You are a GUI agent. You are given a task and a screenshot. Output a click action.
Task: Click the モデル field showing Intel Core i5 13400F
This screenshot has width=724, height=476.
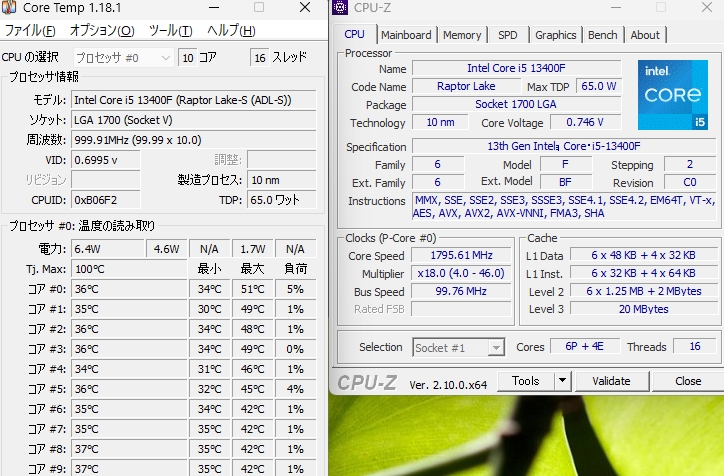(x=193, y=100)
